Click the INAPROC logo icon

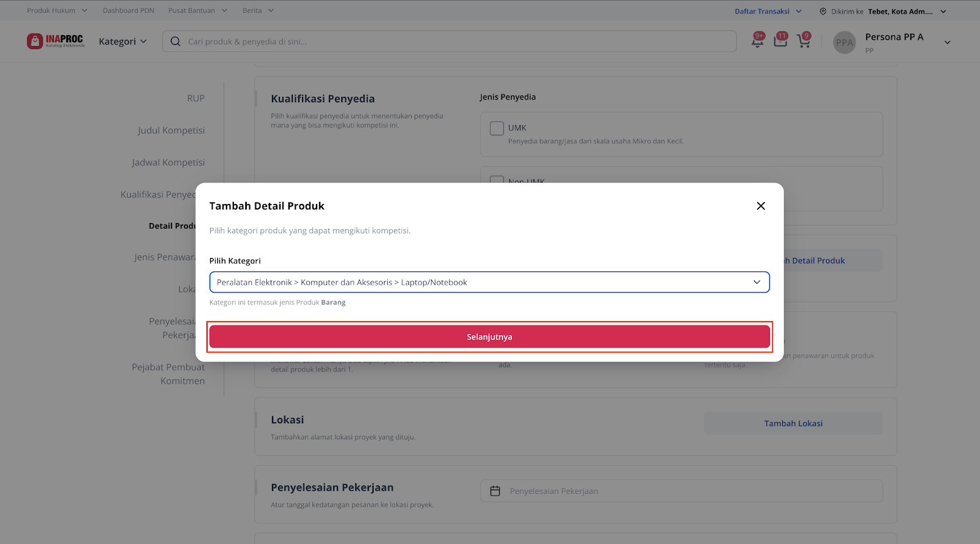click(35, 41)
